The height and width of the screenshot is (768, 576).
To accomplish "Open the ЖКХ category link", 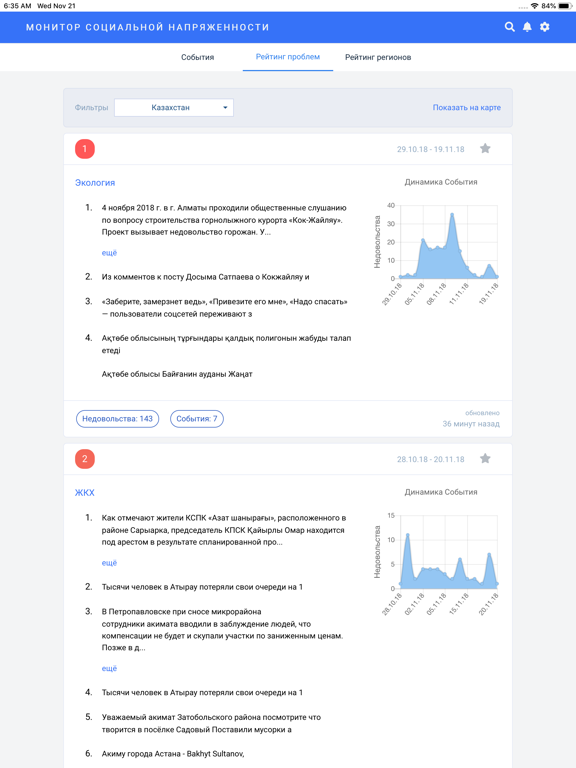I will tap(84, 493).
